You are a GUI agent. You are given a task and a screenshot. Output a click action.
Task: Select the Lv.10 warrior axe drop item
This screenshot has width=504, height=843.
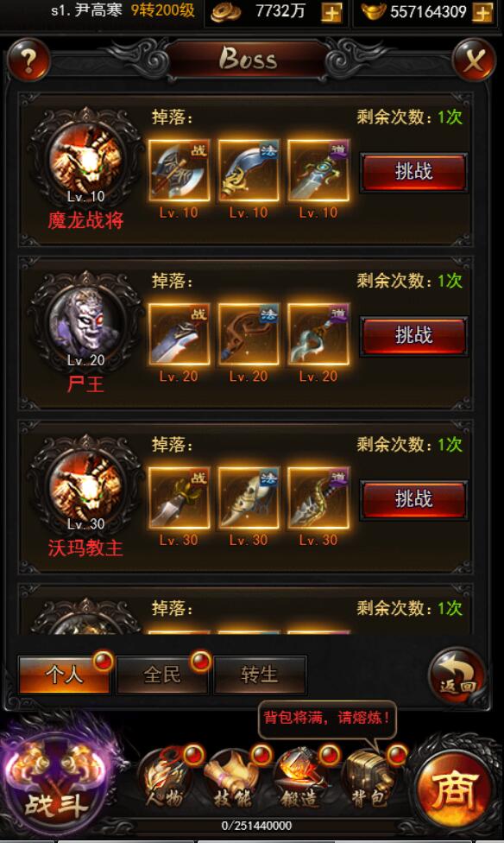[179, 171]
